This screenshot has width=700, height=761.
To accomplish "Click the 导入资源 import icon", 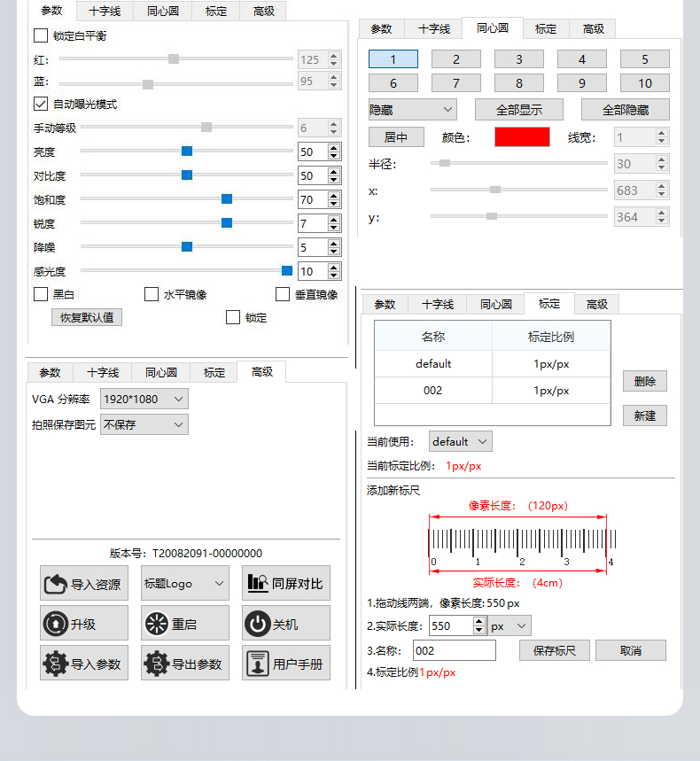I will click(x=55, y=584).
